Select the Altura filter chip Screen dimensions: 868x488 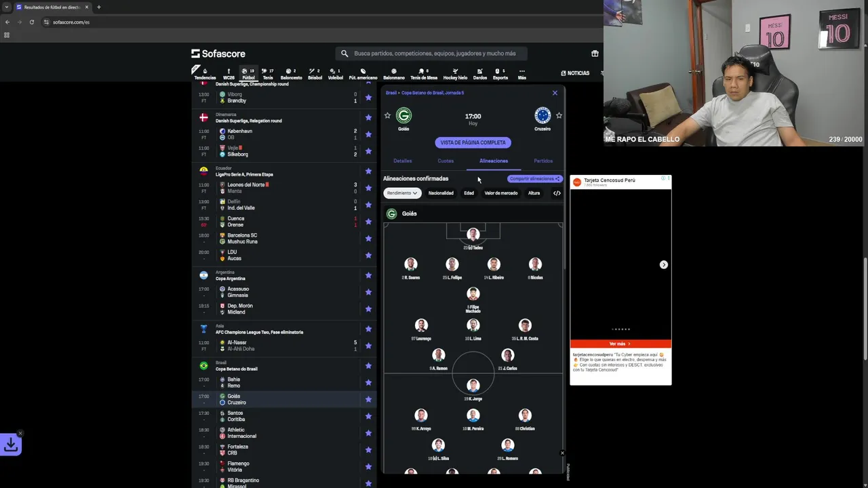click(x=534, y=193)
